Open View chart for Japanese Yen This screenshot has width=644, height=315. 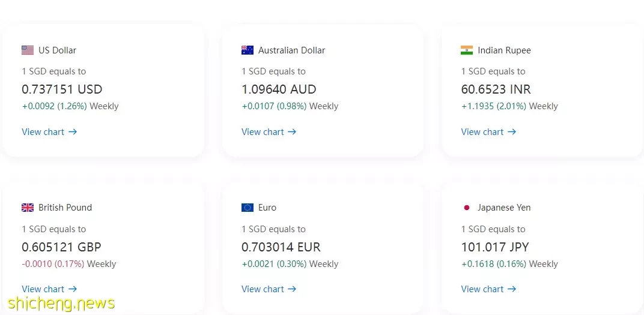click(x=489, y=289)
